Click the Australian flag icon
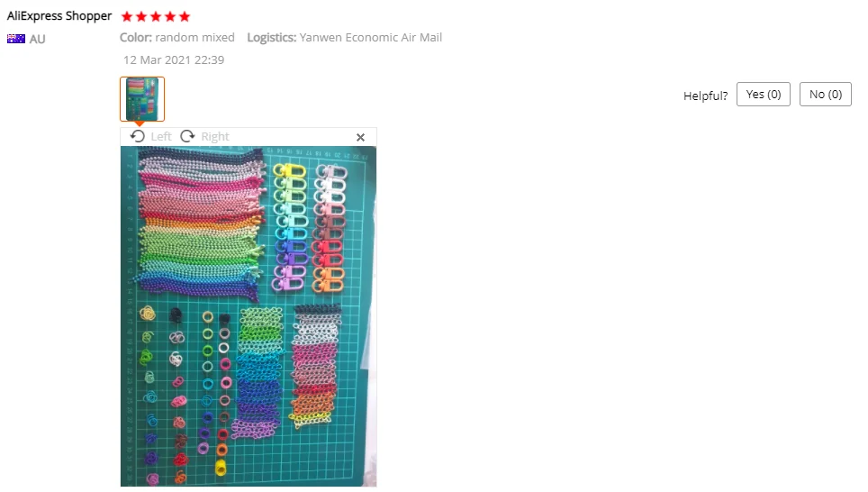The width and height of the screenshot is (868, 492). click(16, 39)
